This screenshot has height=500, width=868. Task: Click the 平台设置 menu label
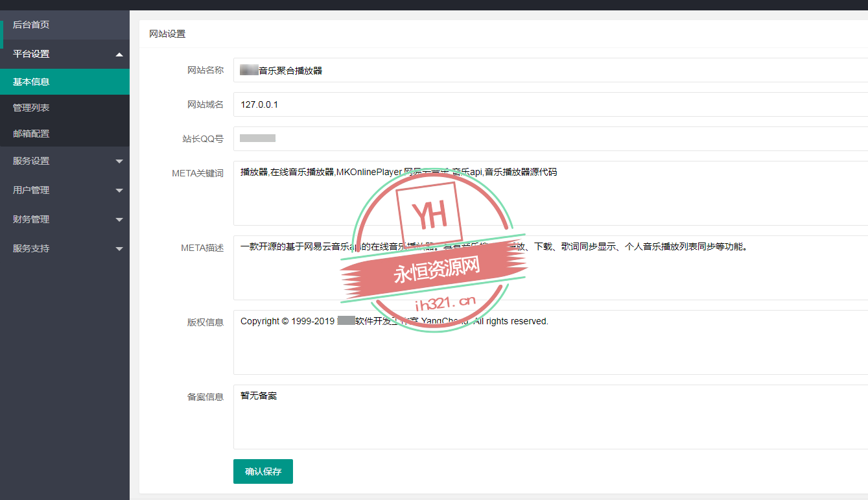click(31, 54)
